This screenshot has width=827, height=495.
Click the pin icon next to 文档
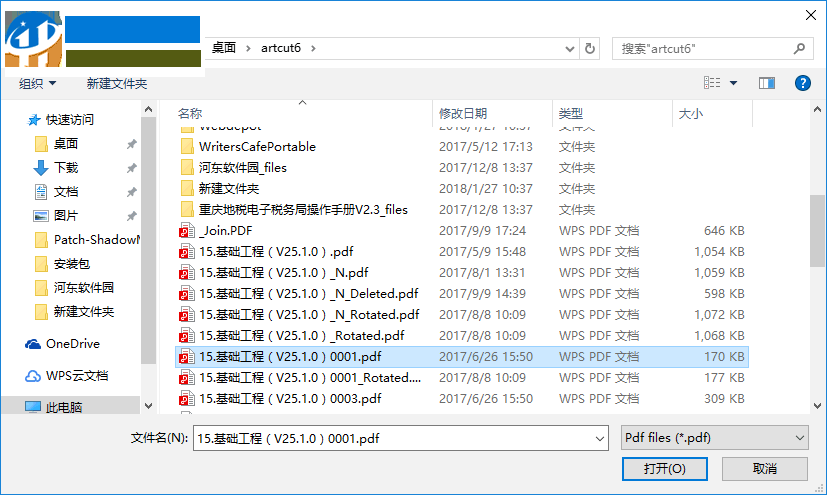click(x=131, y=192)
